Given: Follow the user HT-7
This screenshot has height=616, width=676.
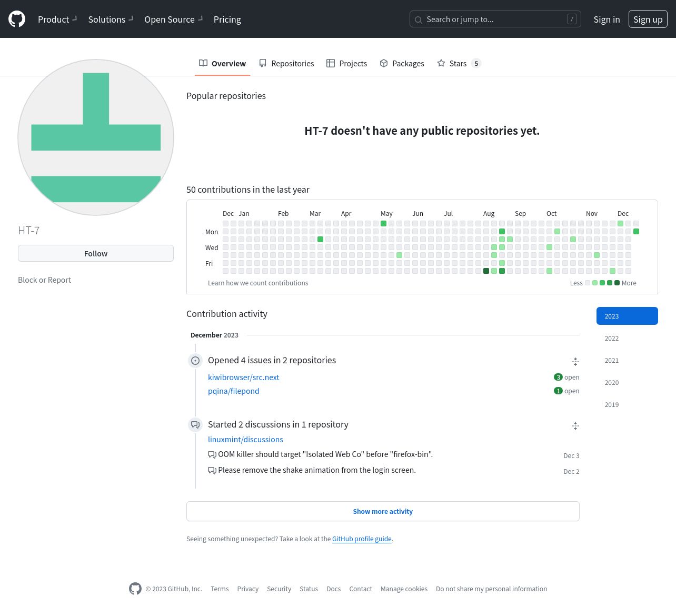Looking at the screenshot, I should tap(96, 253).
